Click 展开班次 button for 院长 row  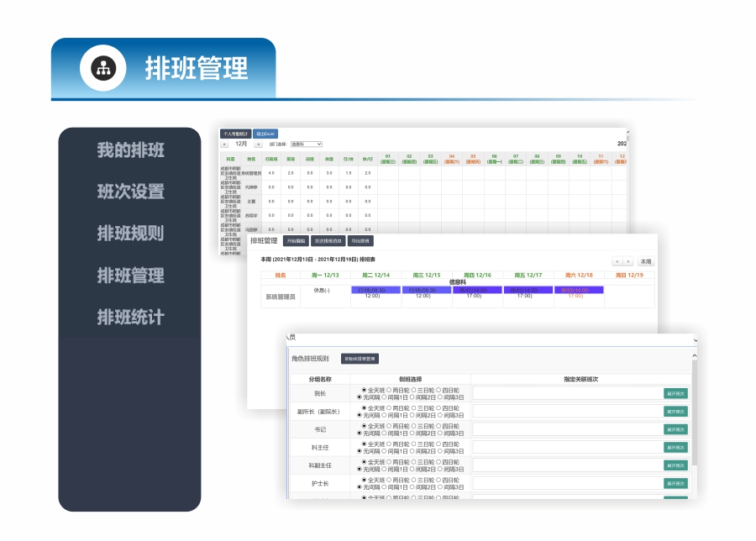click(675, 393)
